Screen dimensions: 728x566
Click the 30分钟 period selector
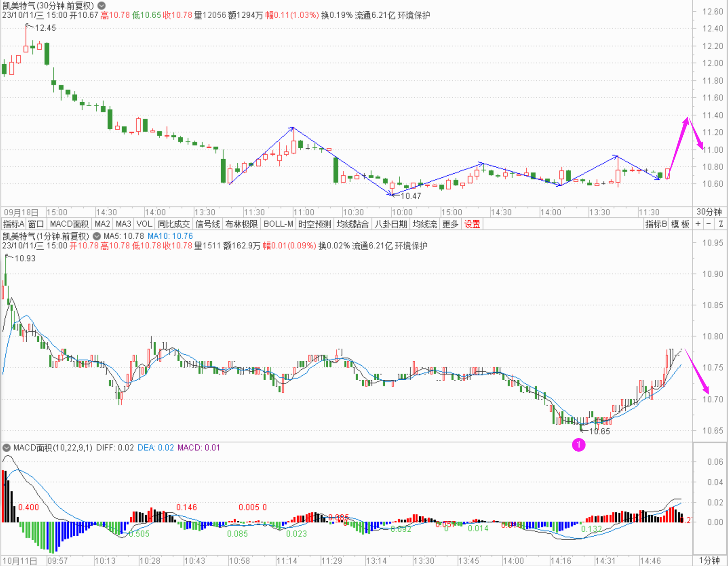[x=709, y=212]
